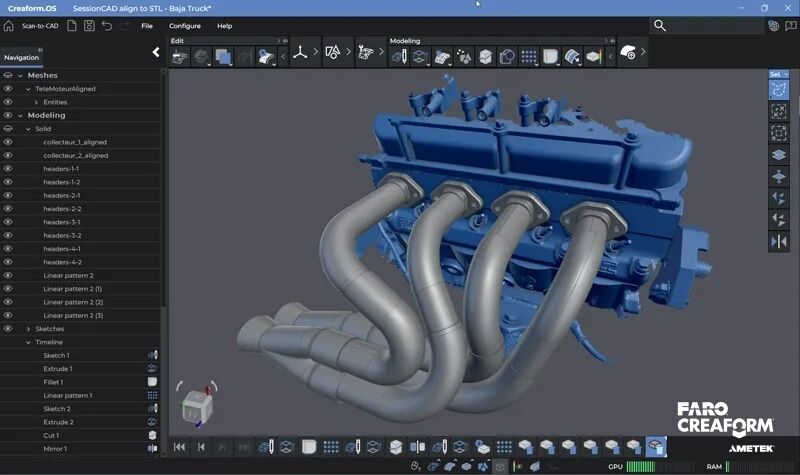Open the Configure menu
The width and height of the screenshot is (800, 475).
[x=184, y=26]
